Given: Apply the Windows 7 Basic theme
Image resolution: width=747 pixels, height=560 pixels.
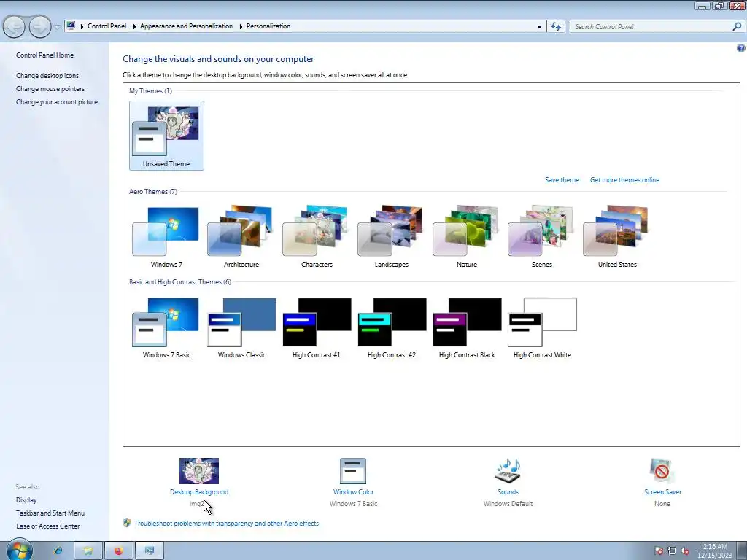Looking at the screenshot, I should [x=166, y=327].
